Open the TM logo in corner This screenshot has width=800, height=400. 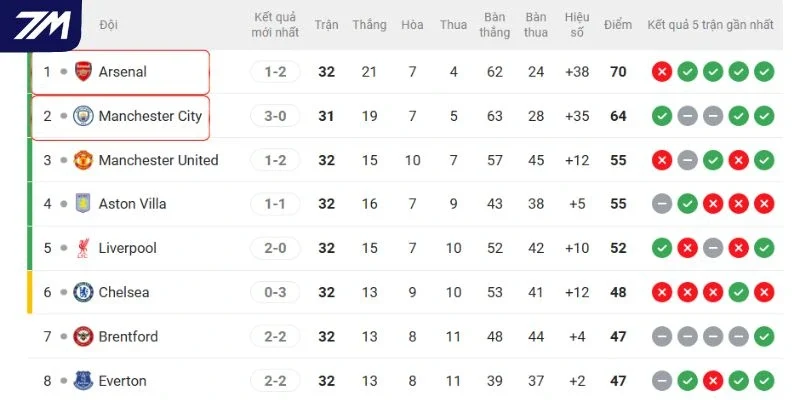pyautogui.click(x=41, y=26)
